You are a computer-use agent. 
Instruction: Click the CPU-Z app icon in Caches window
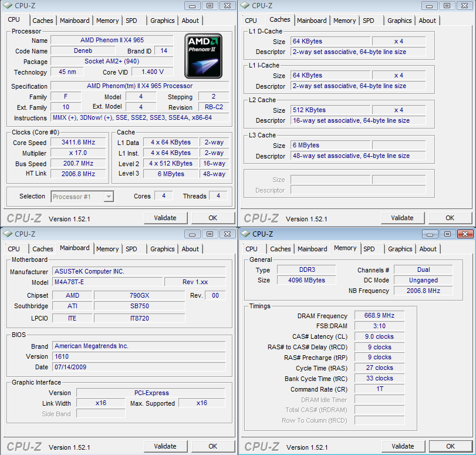[x=245, y=5]
